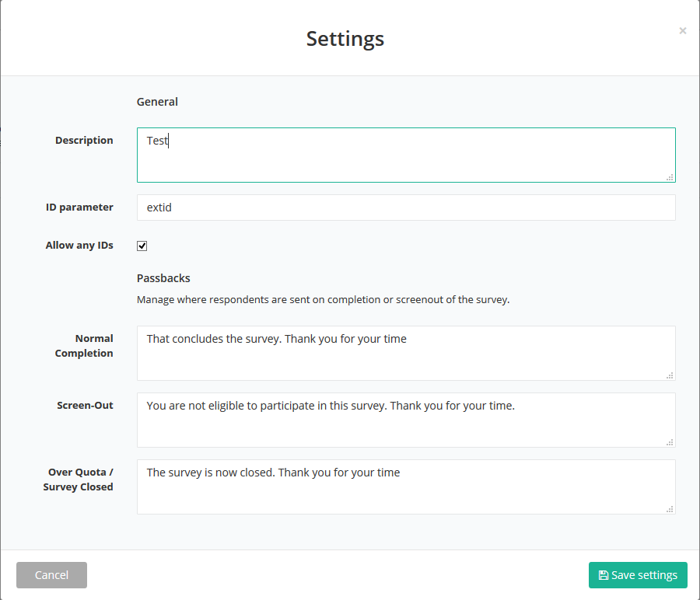The width and height of the screenshot is (700, 600).
Task: Click the Over Quota / Survey Closed label
Action: pos(79,480)
